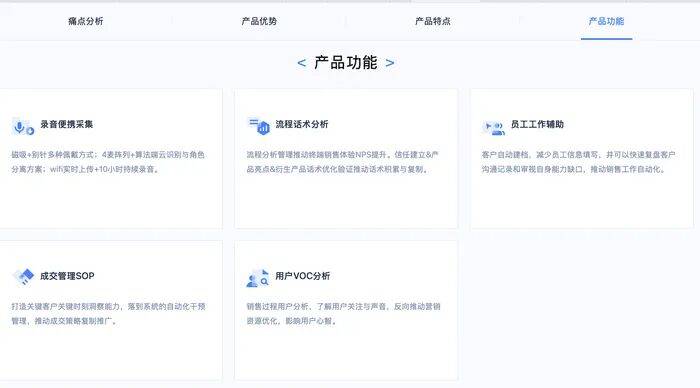Click the user search icon for 用户VOC分析
The width and height of the screenshot is (700, 388).
258,278
